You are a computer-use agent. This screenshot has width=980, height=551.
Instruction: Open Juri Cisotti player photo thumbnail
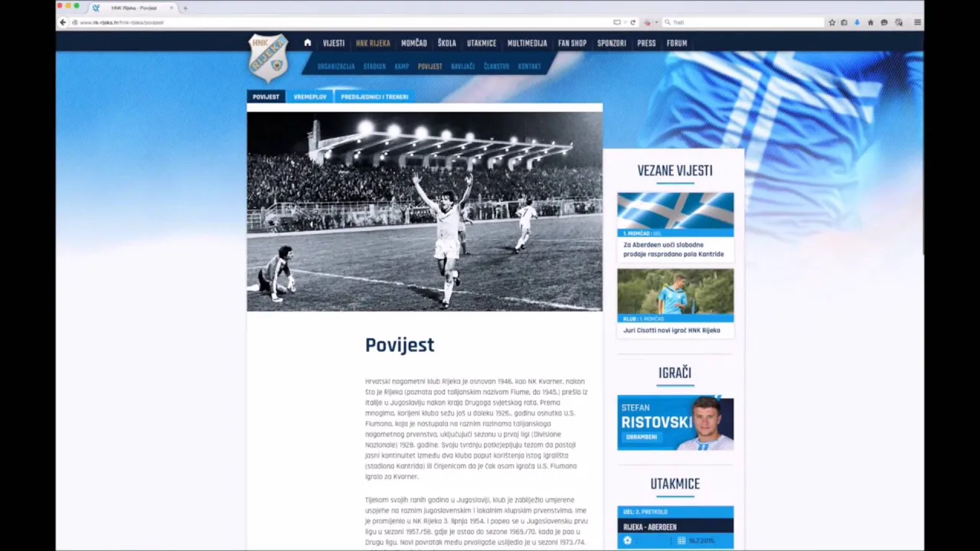tap(675, 291)
